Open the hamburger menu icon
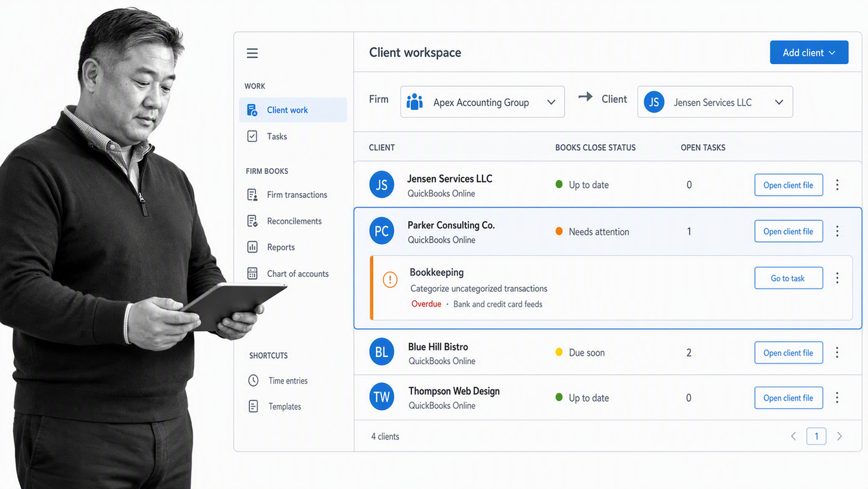The width and height of the screenshot is (868, 489). pos(252,53)
